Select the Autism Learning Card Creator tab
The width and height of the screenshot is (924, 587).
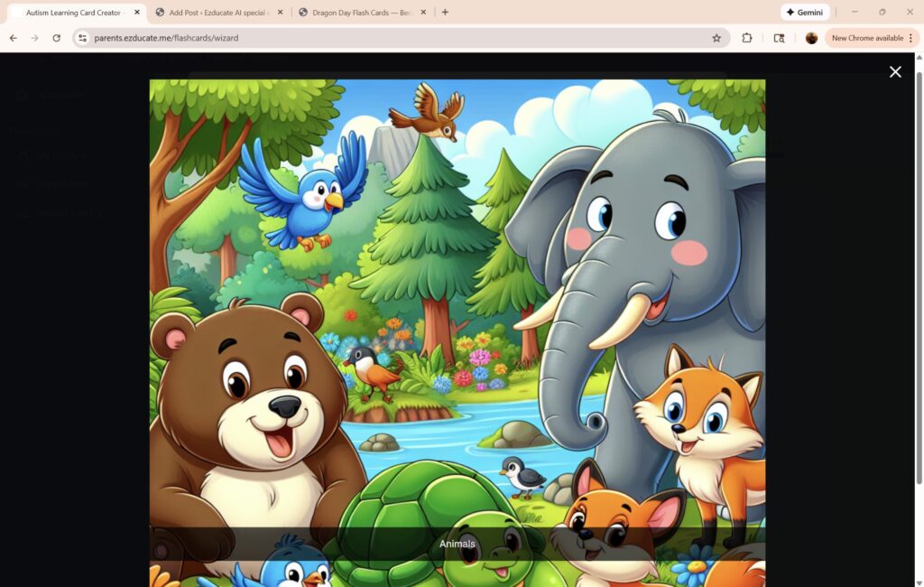pos(72,12)
